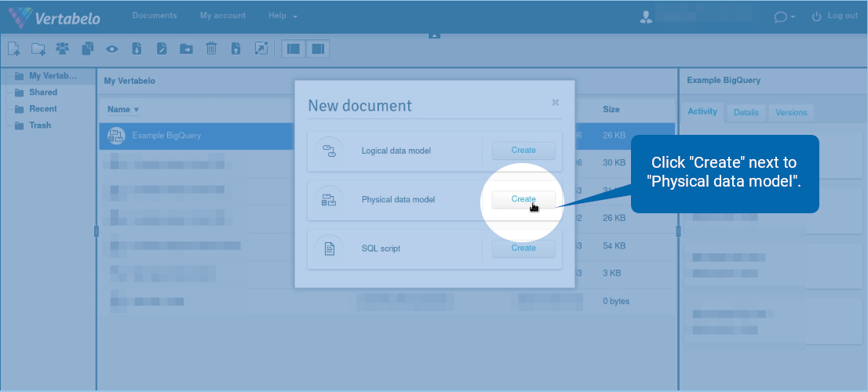Switch to the Activity tab
Image resolution: width=868 pixels, height=392 pixels.
(x=702, y=111)
